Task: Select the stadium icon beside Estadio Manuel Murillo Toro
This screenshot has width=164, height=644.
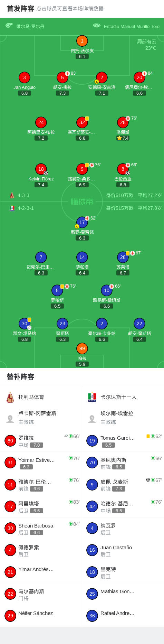Action: pyautogui.click(x=97, y=26)
